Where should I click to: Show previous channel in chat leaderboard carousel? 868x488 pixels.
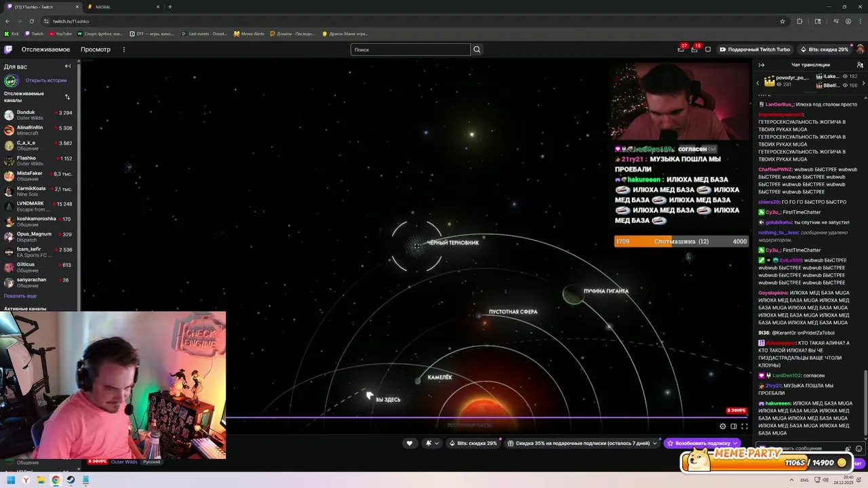click(x=758, y=82)
